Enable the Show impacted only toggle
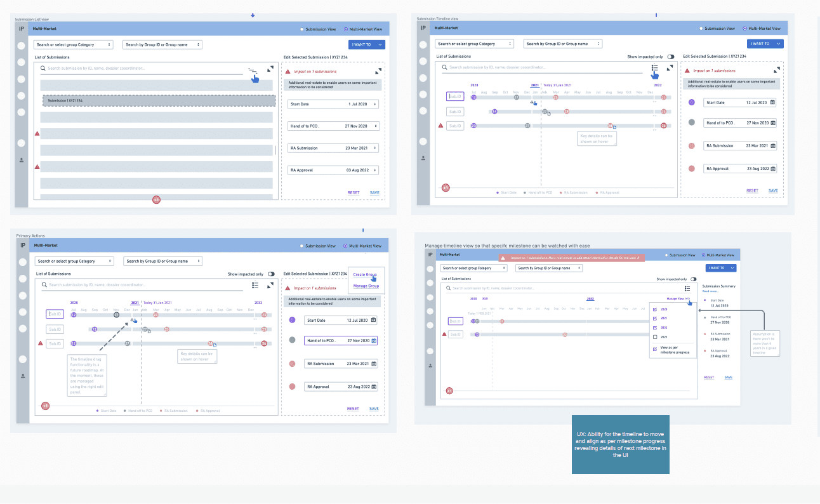The width and height of the screenshot is (820, 504). 670,56
